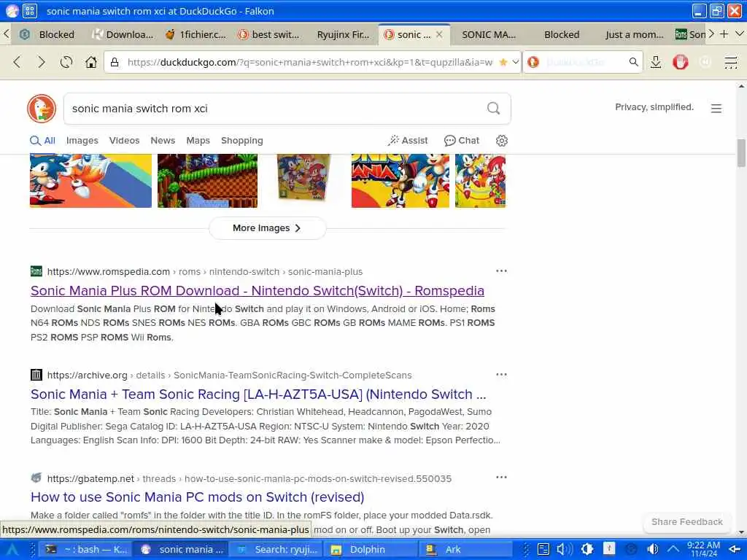This screenshot has height=560, width=747.
Task: Click the DuckDuckGo logo on the page
Action: (42, 108)
